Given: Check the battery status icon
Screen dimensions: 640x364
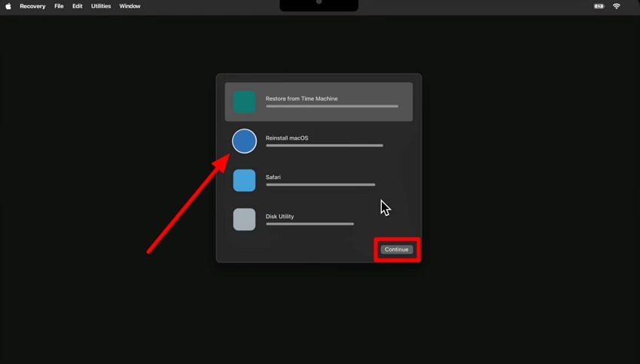Looking at the screenshot, I should (599, 6).
